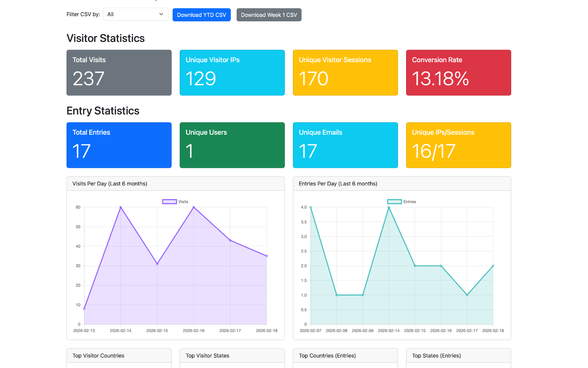The image size is (588, 368).
Task: Open the "Filter CSV by" dropdown
Action: pos(135,14)
